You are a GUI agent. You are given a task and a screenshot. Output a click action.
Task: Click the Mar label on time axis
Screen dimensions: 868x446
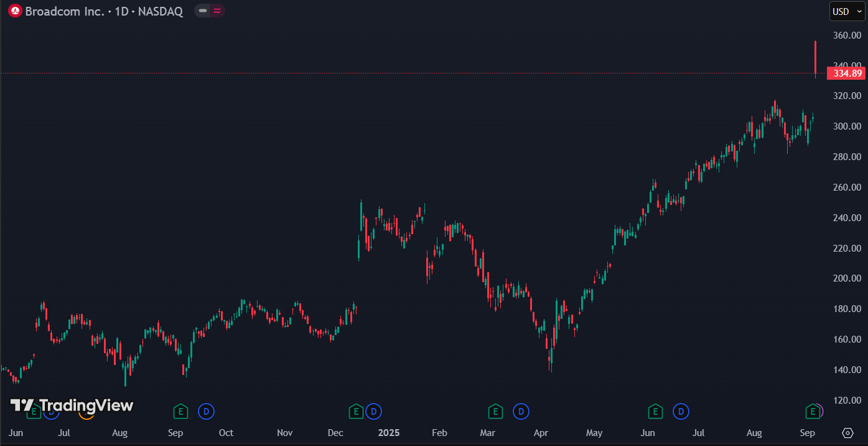(x=487, y=433)
